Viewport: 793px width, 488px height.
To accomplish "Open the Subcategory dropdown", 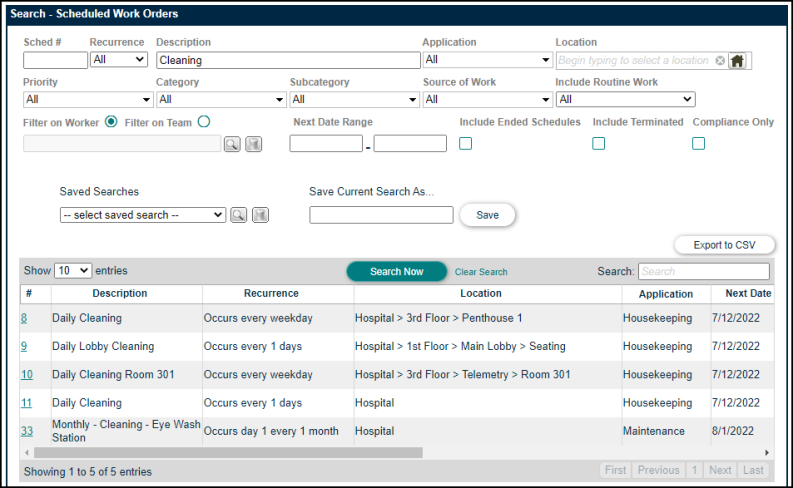I will point(355,100).
